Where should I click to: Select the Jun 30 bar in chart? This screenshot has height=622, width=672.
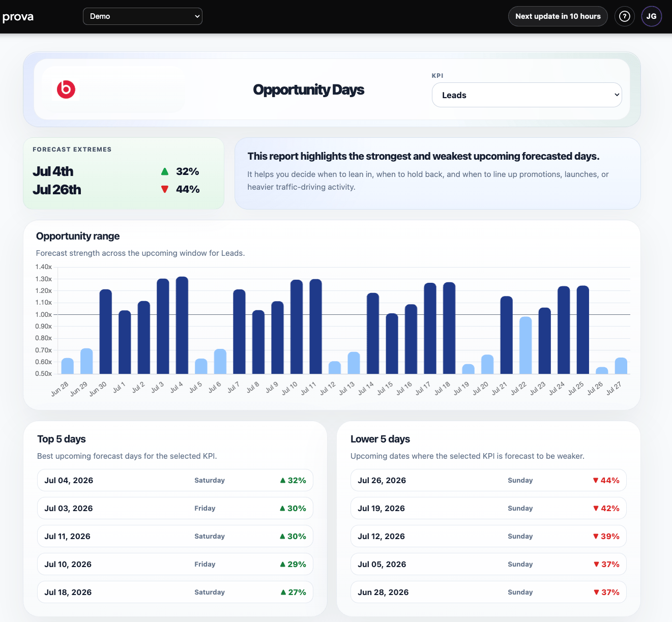pos(106,332)
